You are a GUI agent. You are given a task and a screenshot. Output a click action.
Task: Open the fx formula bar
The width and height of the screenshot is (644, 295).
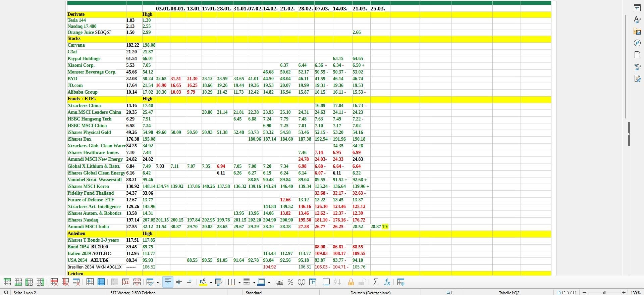[x=387, y=282]
